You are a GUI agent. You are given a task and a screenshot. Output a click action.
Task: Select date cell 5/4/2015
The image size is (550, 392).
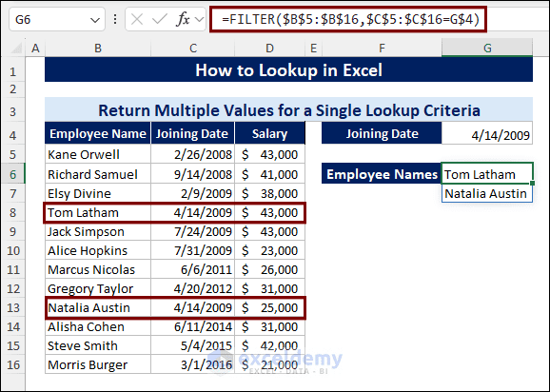(x=192, y=345)
